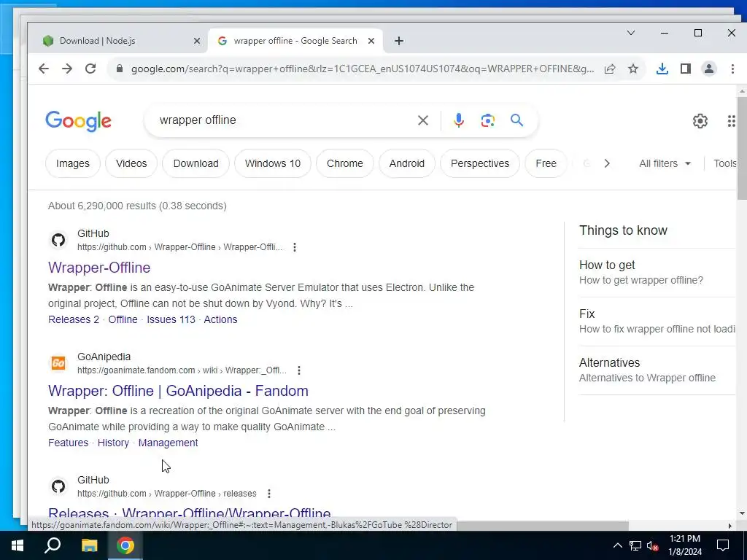747x560 pixels.
Task: Open the network tray icon
Action: point(635,545)
